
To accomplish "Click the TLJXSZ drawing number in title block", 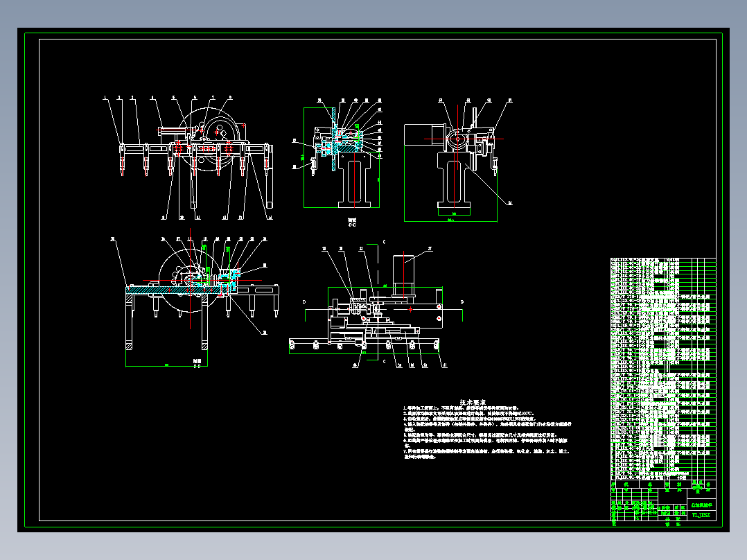I will (x=701, y=515).
